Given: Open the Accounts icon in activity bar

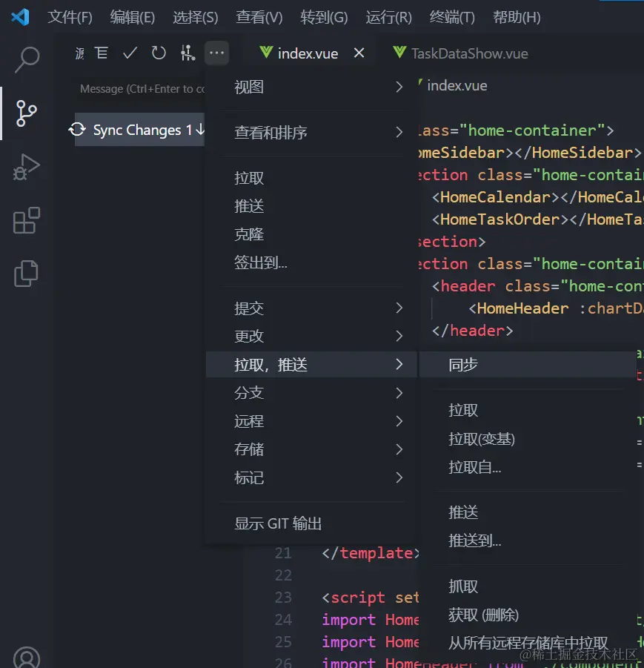Looking at the screenshot, I should (x=27, y=658).
